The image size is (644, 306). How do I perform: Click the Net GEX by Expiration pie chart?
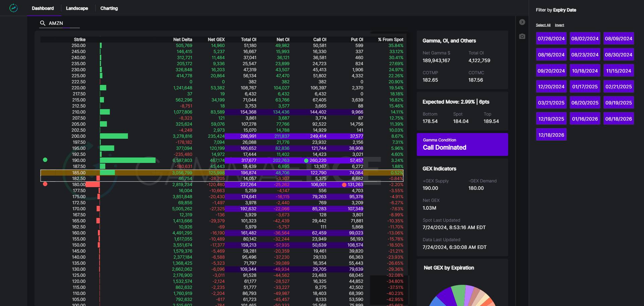click(462, 296)
